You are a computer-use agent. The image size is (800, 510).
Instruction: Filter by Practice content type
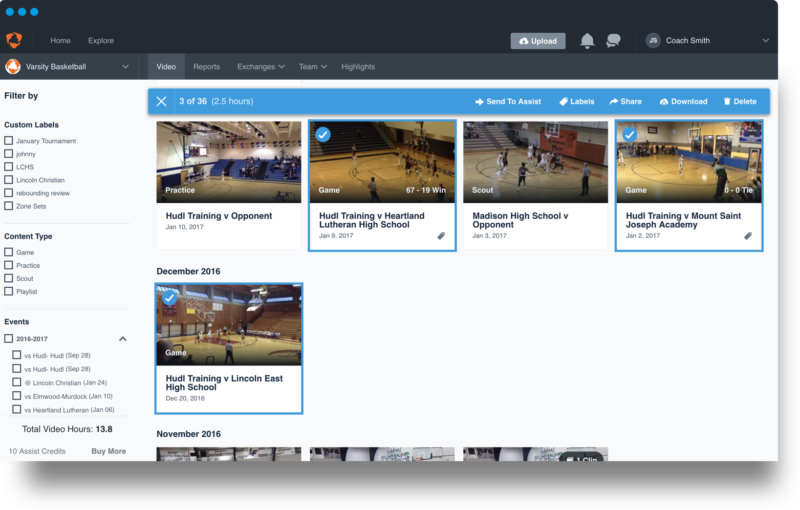coord(9,265)
